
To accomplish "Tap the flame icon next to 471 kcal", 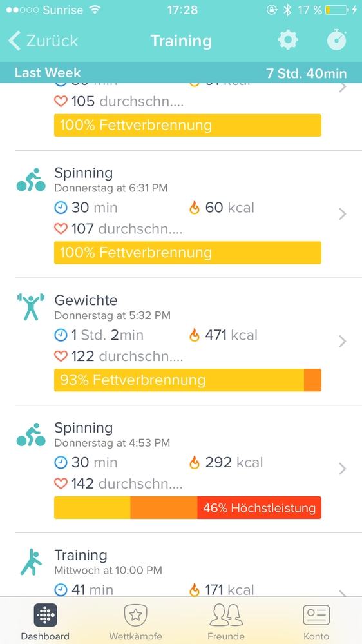I will pos(194,335).
